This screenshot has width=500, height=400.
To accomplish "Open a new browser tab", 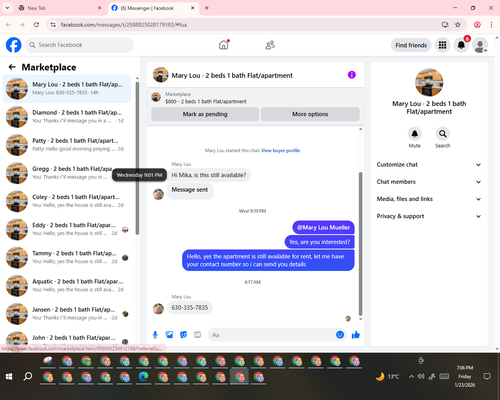I will point(207,8).
